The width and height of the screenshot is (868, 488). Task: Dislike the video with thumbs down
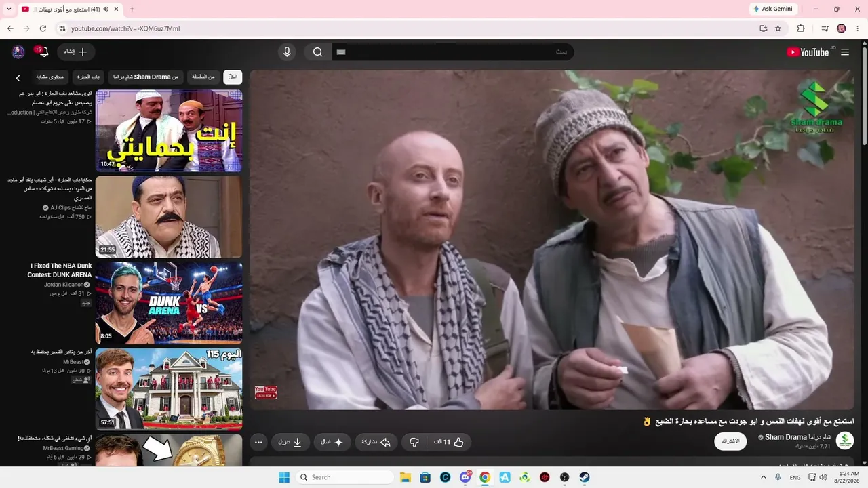(x=414, y=442)
